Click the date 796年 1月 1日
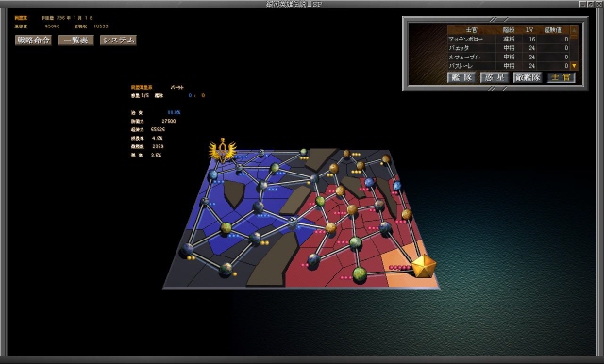 point(75,18)
